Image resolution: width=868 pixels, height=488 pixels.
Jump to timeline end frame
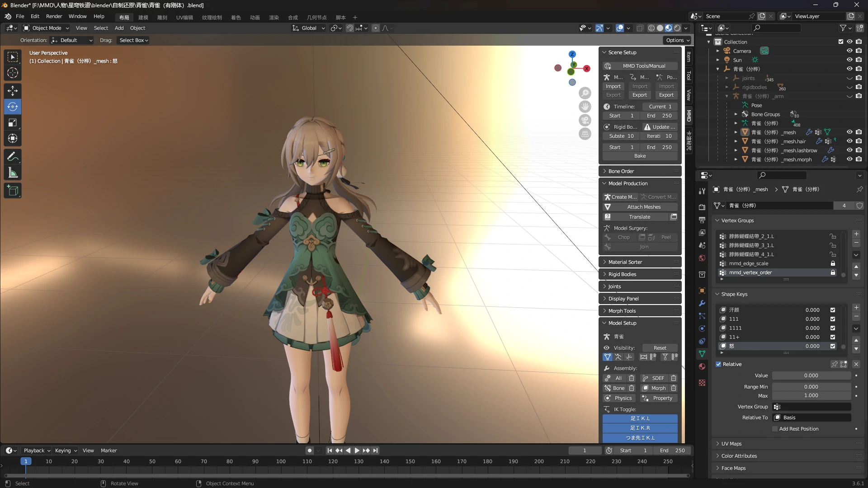tap(375, 450)
